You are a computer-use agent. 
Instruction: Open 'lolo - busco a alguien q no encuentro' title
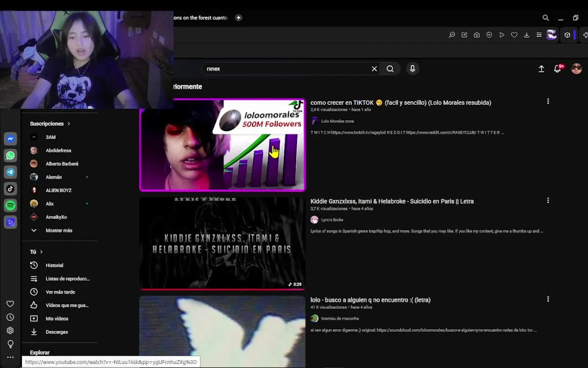click(x=371, y=300)
